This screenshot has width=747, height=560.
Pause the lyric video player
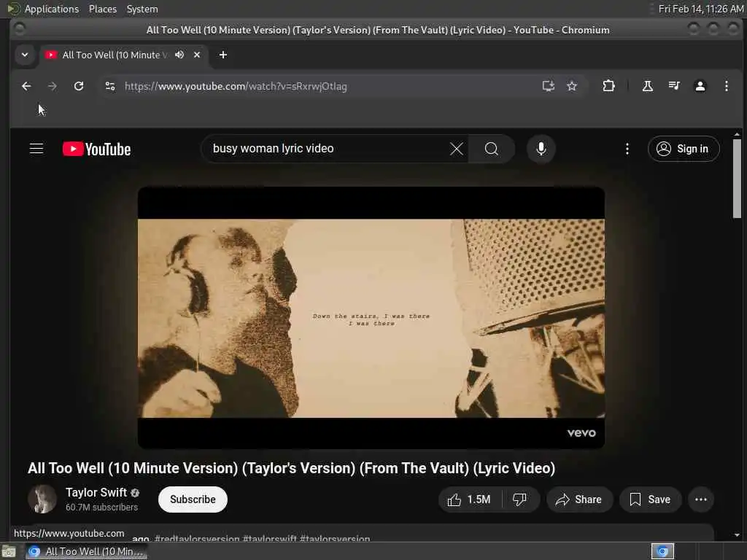click(371, 318)
